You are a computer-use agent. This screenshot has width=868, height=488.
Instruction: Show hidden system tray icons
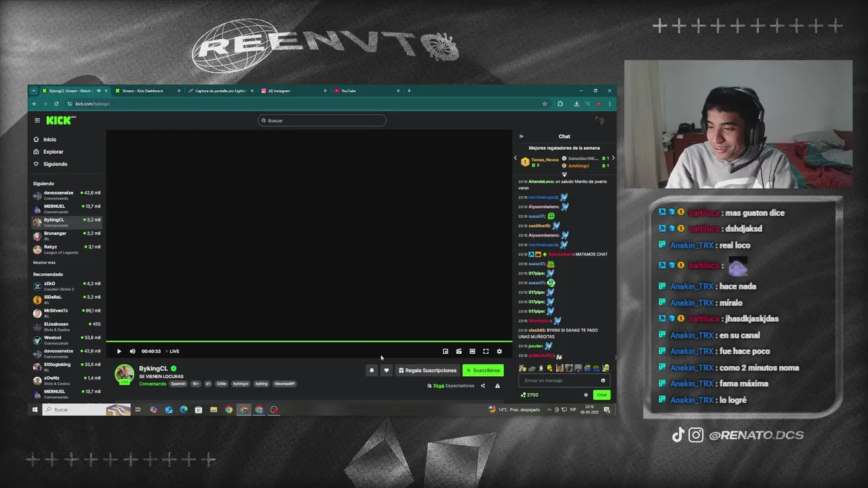tap(549, 409)
